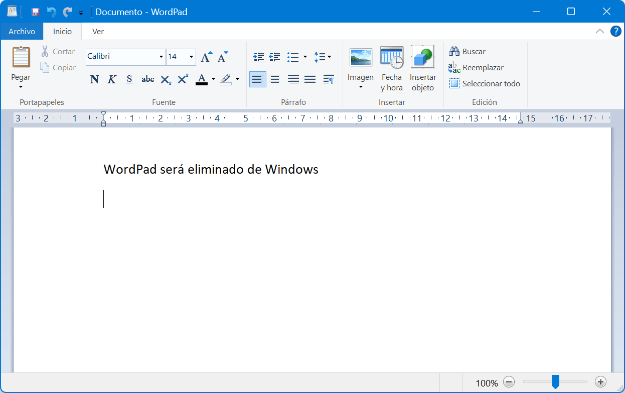Viewport: 625px width, 393px height.
Task: Click the zoom out minus button
Action: (x=509, y=382)
